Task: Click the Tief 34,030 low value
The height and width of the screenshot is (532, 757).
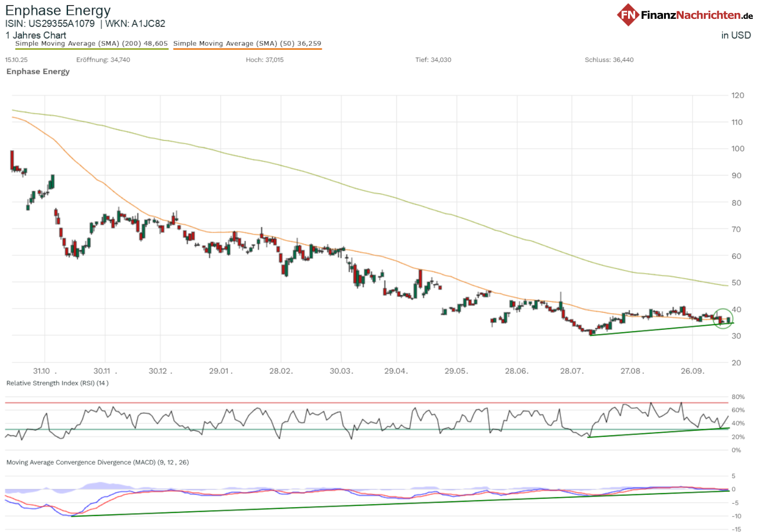Action: pyautogui.click(x=434, y=60)
